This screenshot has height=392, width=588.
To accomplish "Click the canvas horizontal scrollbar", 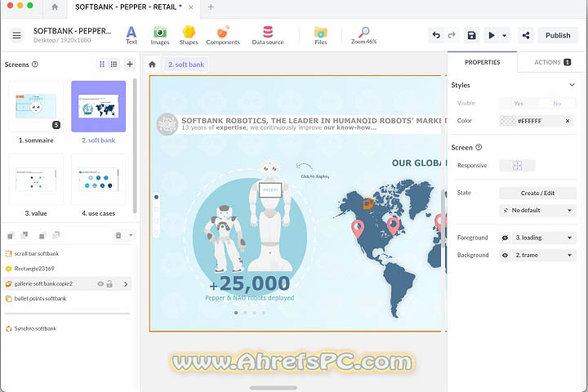I will (x=274, y=387).
